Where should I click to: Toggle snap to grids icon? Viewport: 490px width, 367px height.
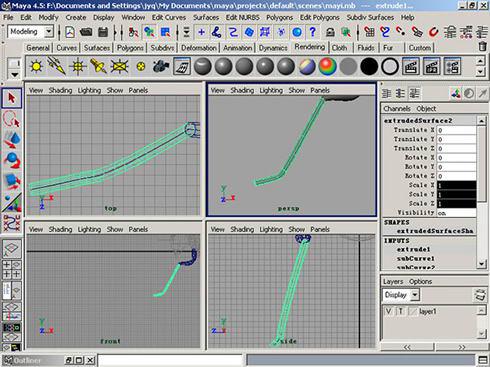point(369,32)
